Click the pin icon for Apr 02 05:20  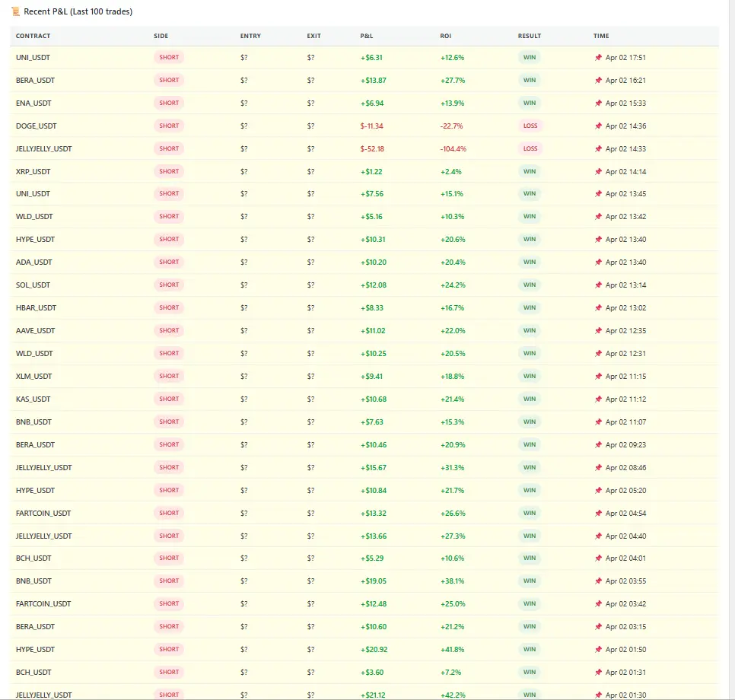(x=598, y=491)
